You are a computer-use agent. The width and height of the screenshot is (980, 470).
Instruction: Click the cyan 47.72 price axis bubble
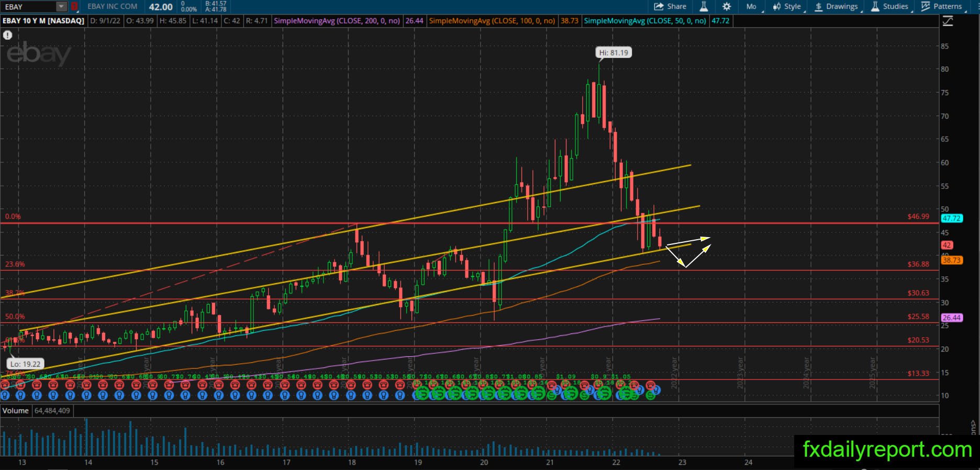click(951, 218)
